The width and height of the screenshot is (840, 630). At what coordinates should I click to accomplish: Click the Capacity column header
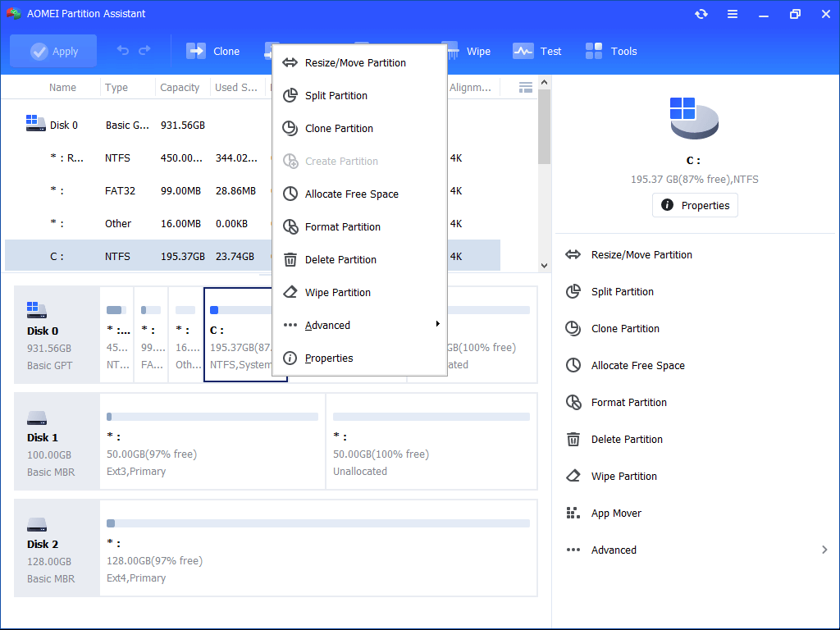pos(180,87)
